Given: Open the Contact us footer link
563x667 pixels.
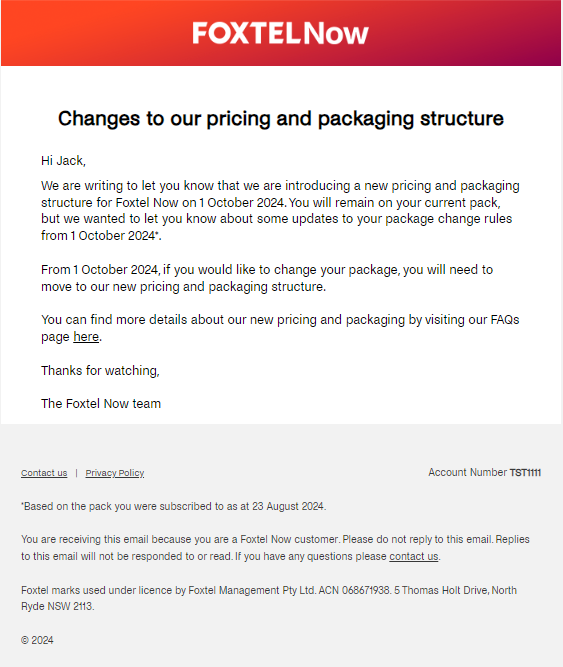Looking at the screenshot, I should [44, 473].
